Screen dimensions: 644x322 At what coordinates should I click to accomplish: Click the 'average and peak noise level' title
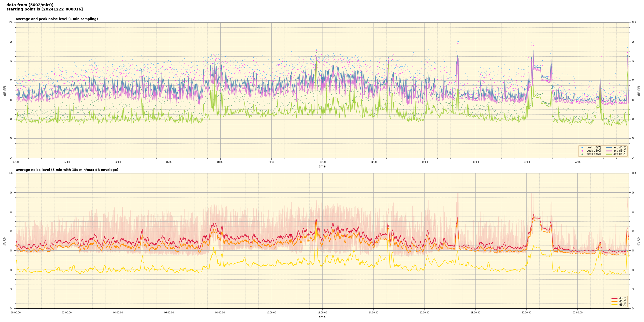click(57, 19)
